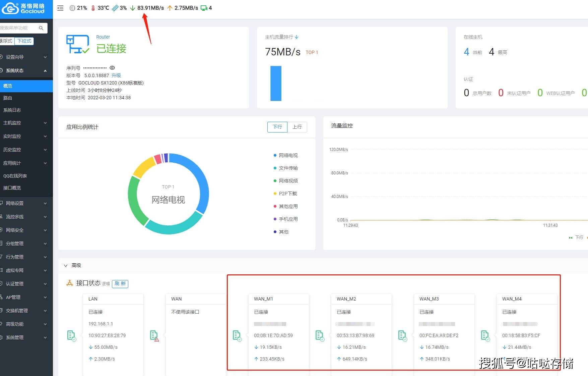Screen dimensions: 588x376
Task: Click the WAN_M1 interface status icon
Action: pos(237,335)
